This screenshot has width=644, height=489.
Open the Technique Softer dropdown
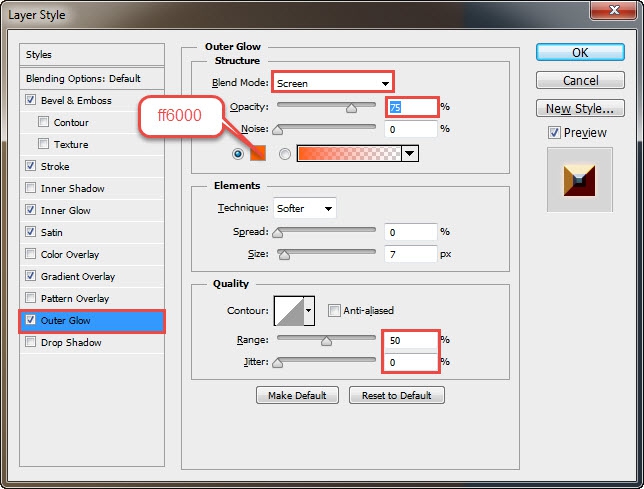pyautogui.click(x=305, y=208)
